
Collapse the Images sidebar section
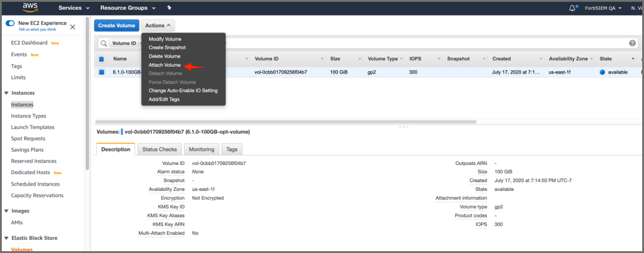click(6, 211)
